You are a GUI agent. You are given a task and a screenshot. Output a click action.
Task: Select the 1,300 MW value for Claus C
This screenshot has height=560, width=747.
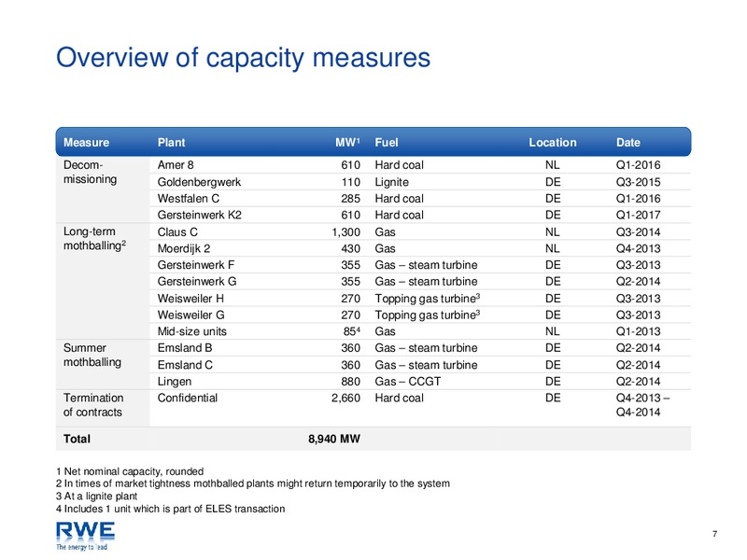coord(345,232)
